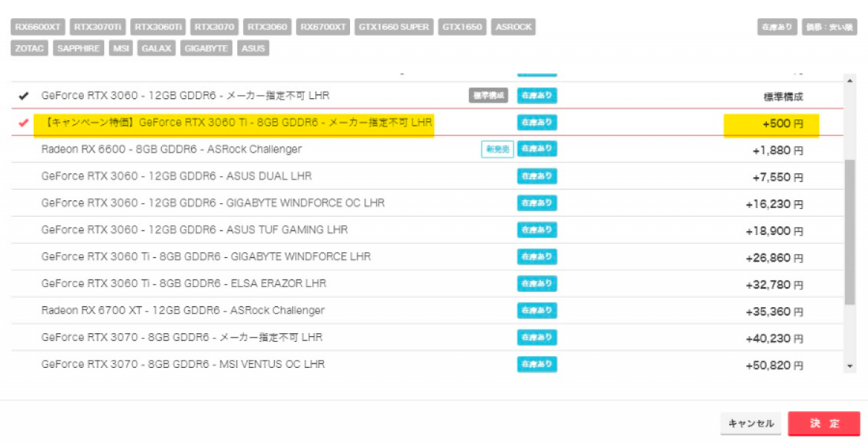The height and width of the screenshot is (443, 868).
Task: Filter by ZOTAC brand tag
Action: coord(29,48)
